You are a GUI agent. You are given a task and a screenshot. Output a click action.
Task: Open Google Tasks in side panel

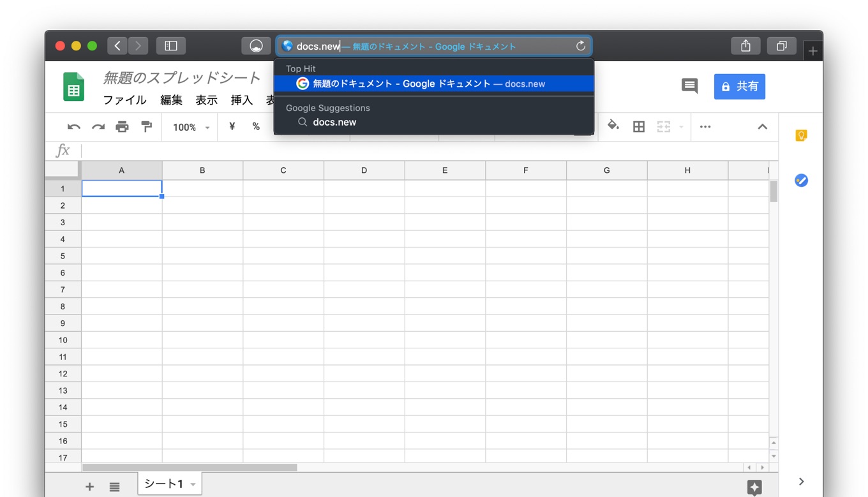801,181
